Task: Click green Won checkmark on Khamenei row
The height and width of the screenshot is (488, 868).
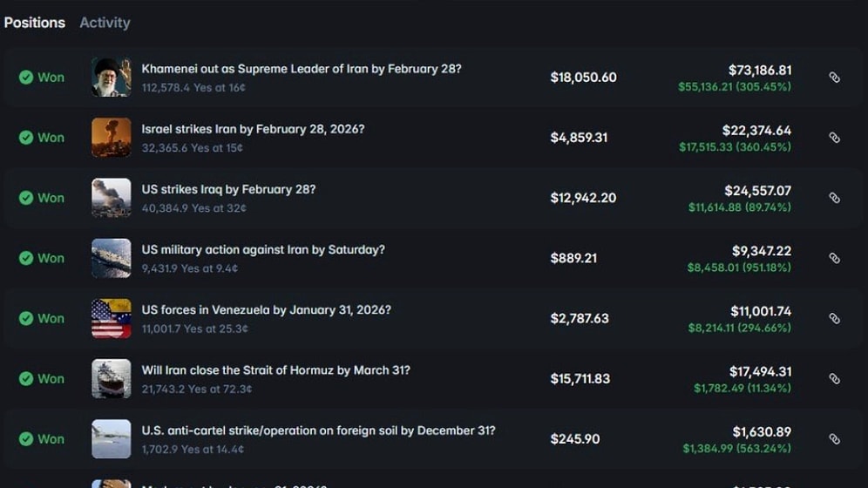Action: pyautogui.click(x=26, y=78)
